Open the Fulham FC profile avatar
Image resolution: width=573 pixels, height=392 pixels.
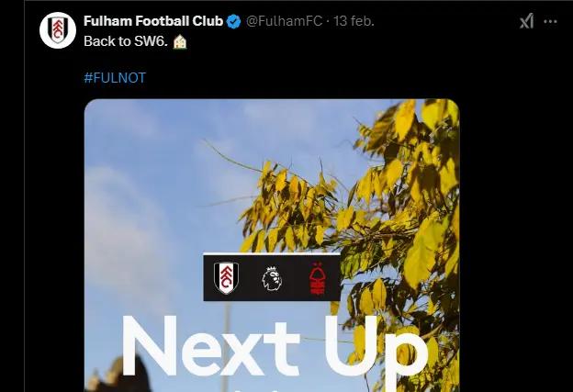click(57, 30)
